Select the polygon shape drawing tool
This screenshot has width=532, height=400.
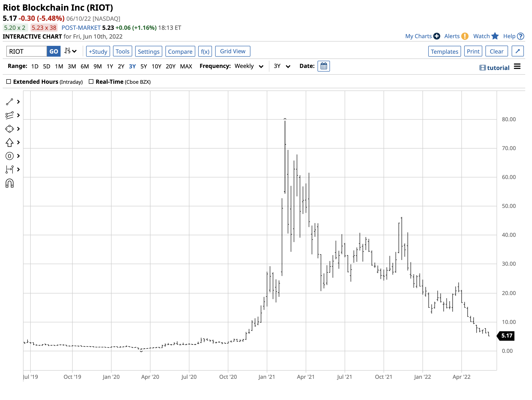[x=9, y=129]
